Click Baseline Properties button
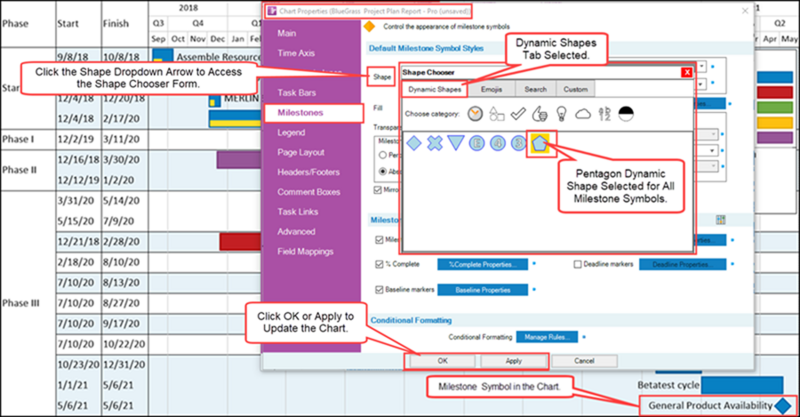The height and width of the screenshot is (417, 800). click(x=483, y=290)
